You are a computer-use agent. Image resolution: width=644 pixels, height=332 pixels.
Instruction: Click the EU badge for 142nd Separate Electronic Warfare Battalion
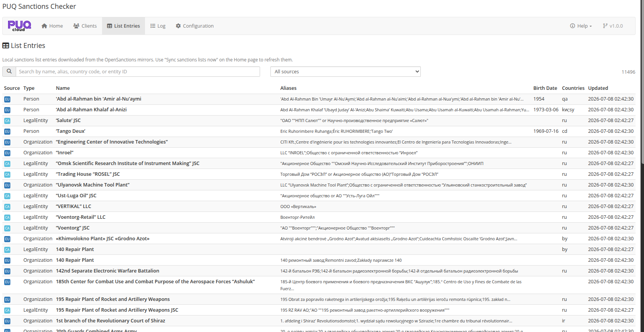[7, 271]
